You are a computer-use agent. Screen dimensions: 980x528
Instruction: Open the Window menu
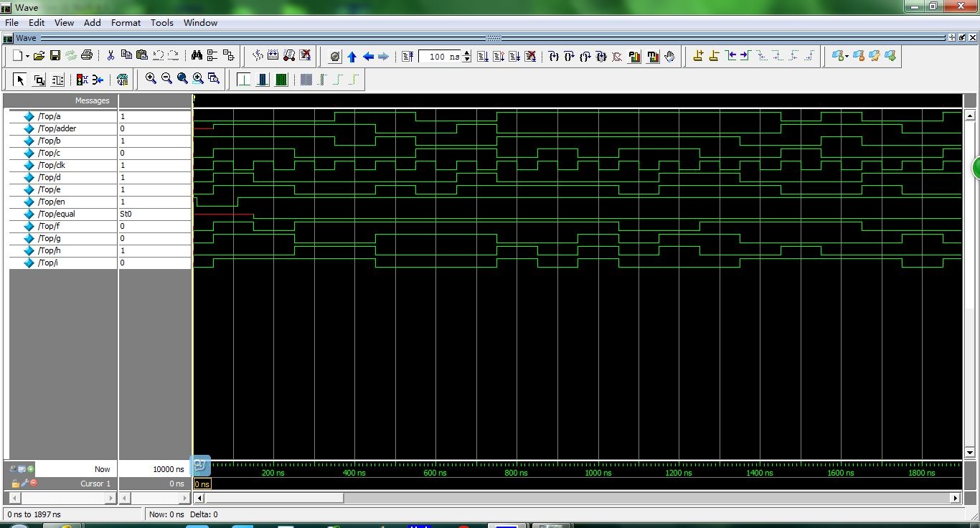tap(200, 22)
